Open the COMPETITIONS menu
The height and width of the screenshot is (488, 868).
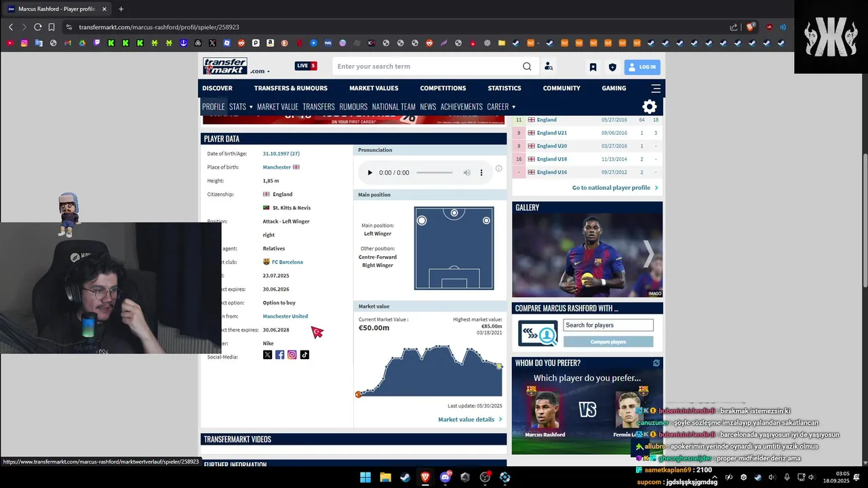pyautogui.click(x=443, y=88)
